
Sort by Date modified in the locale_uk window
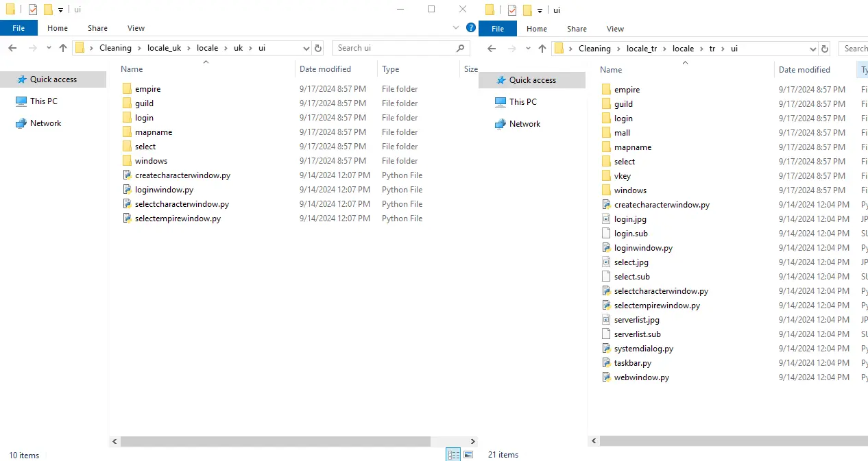point(325,69)
